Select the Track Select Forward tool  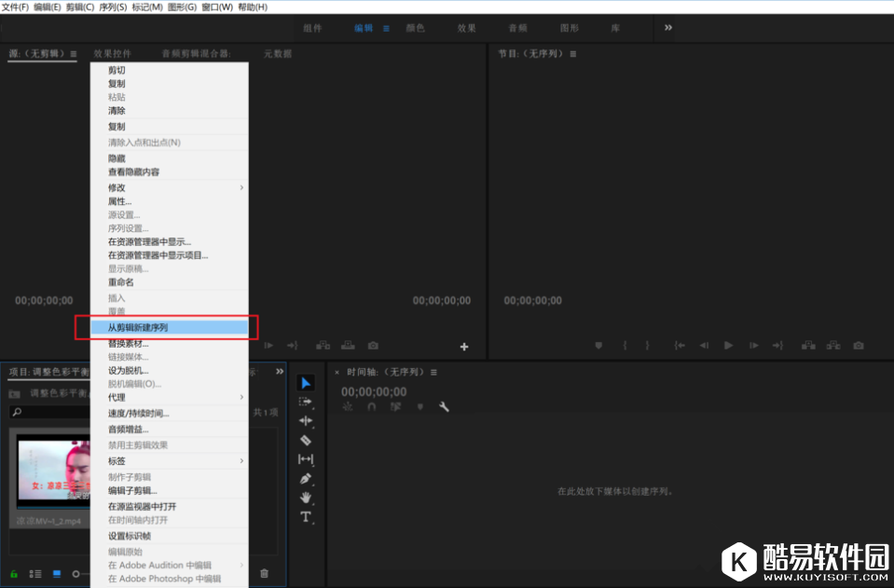pyautogui.click(x=306, y=402)
